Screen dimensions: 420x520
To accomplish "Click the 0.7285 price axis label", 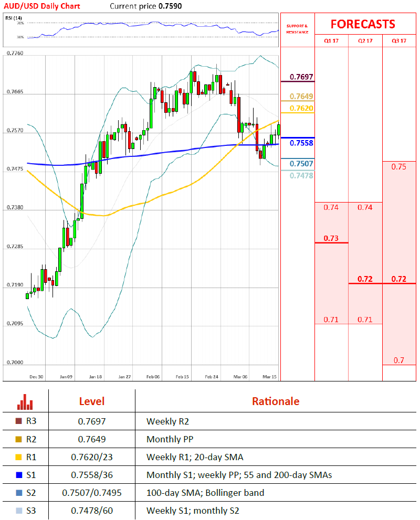I will 15,247.
